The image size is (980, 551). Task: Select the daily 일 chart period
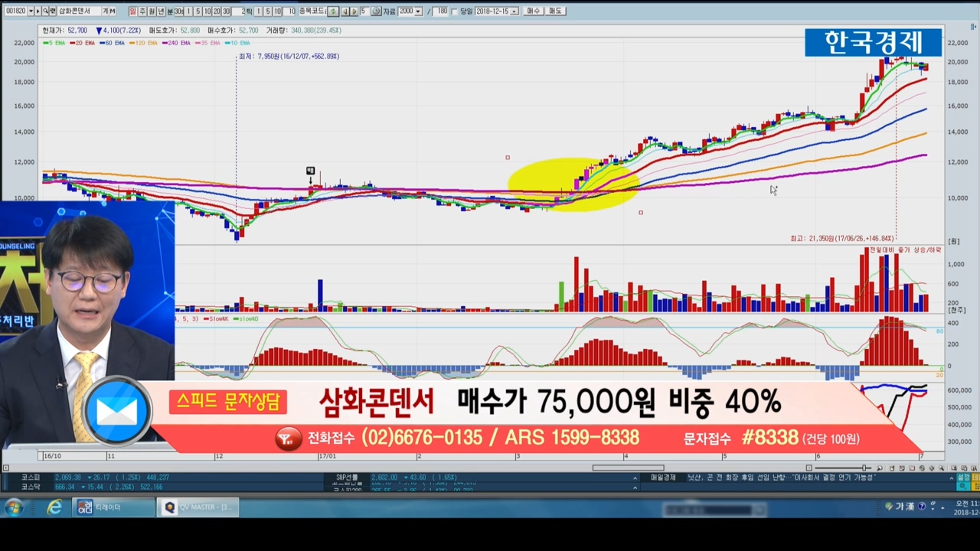click(132, 11)
